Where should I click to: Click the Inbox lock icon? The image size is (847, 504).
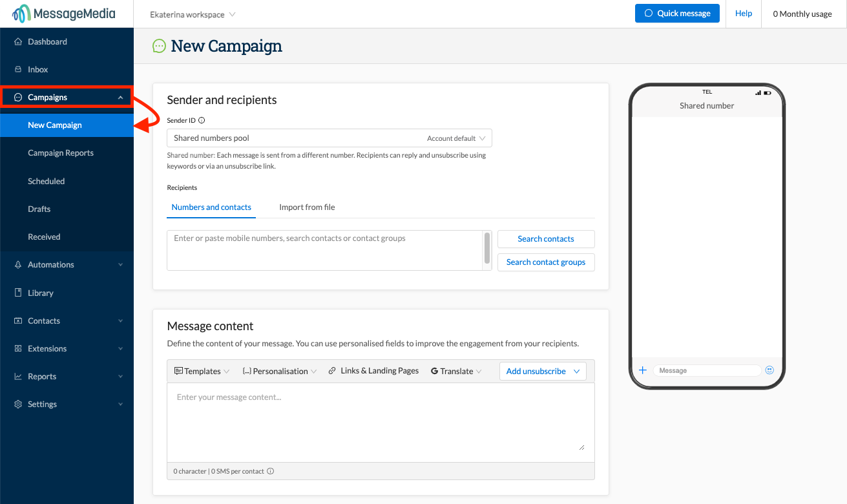(18, 69)
